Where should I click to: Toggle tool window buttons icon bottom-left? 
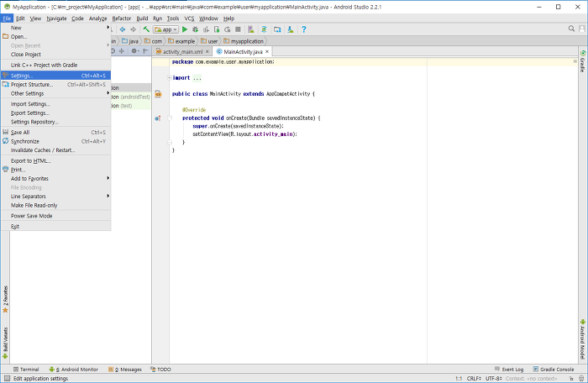coord(7,378)
